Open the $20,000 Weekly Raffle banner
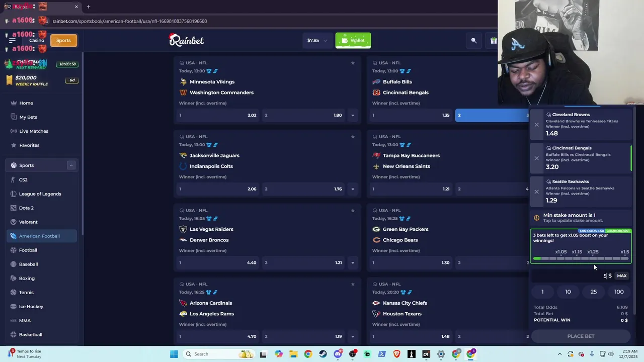The image size is (644, 362). [42, 80]
